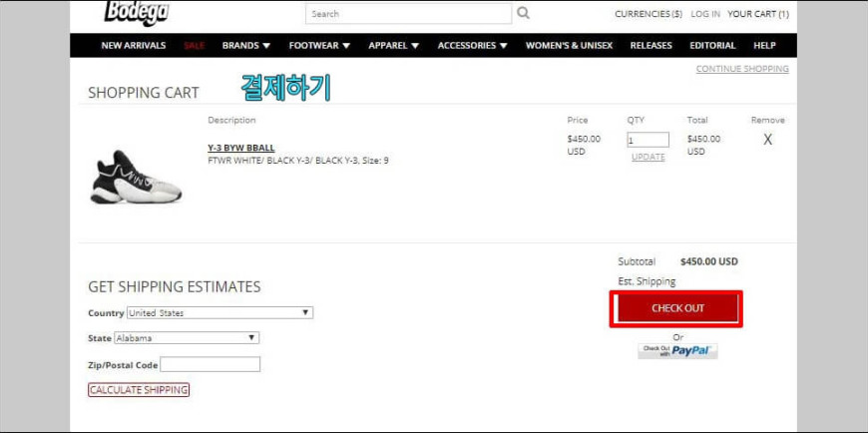The width and height of the screenshot is (868, 433).
Task: Open WOMEN'S & UNISEX section
Action: 569,46
